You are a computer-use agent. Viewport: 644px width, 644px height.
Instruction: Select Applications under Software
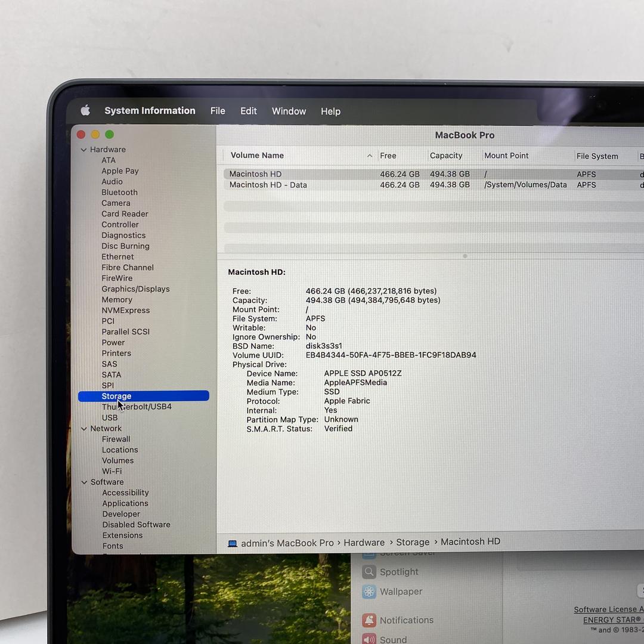(125, 503)
